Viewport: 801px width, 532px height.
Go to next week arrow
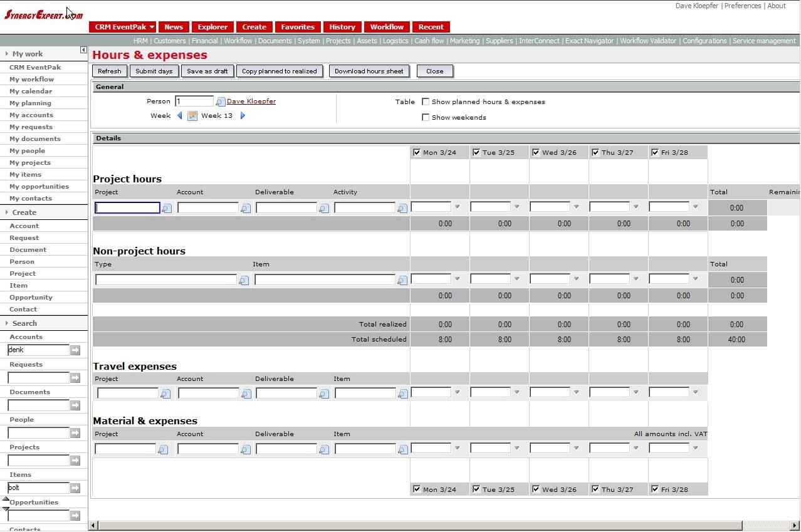click(243, 115)
